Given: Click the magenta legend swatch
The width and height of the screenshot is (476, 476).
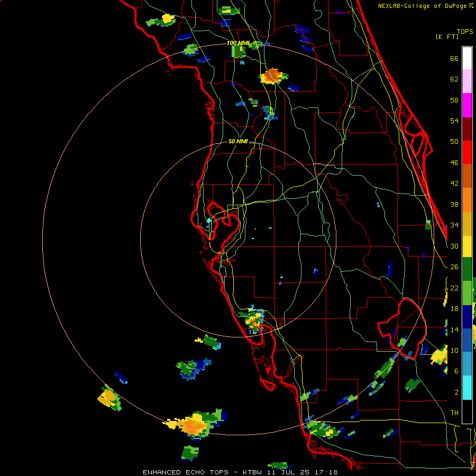Looking at the screenshot, I should point(467,105).
